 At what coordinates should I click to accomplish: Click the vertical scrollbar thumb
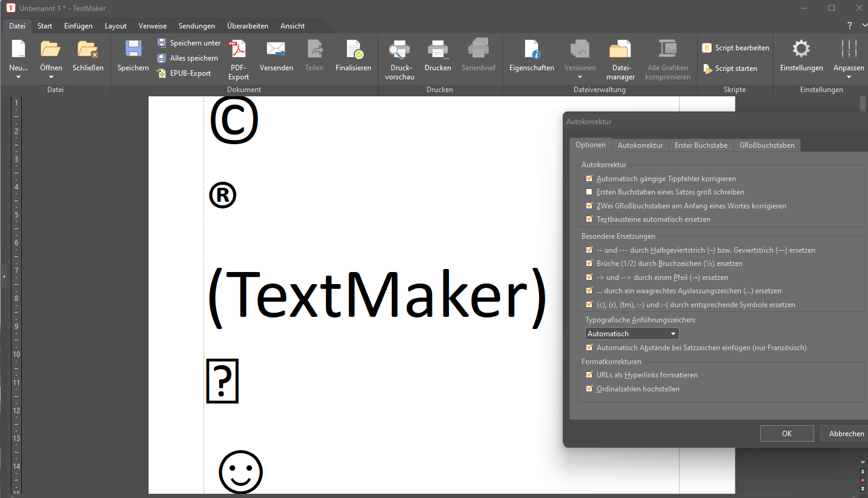pyautogui.click(x=863, y=104)
